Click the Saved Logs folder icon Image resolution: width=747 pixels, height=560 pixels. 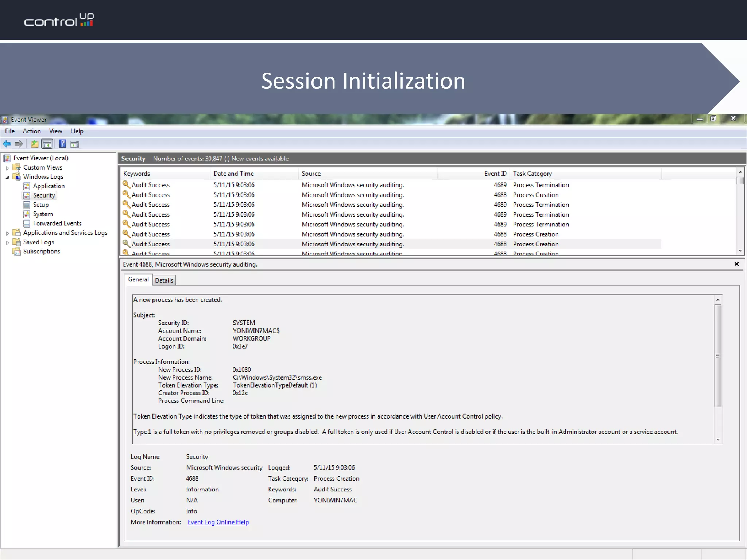pos(16,242)
